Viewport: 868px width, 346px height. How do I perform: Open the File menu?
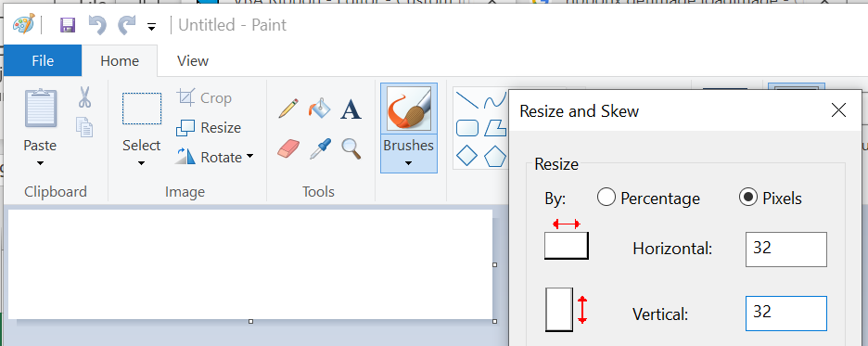click(x=43, y=60)
